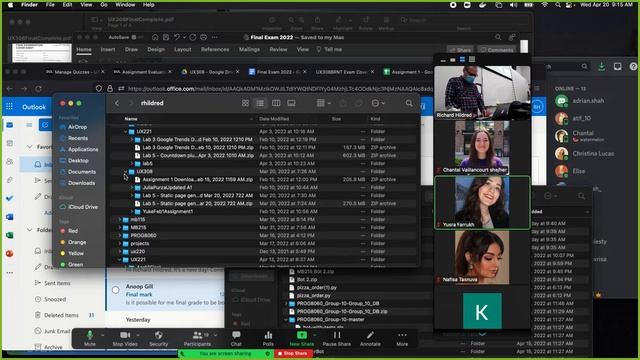Click the browser address bar
The image size is (640, 360).
(279, 89)
